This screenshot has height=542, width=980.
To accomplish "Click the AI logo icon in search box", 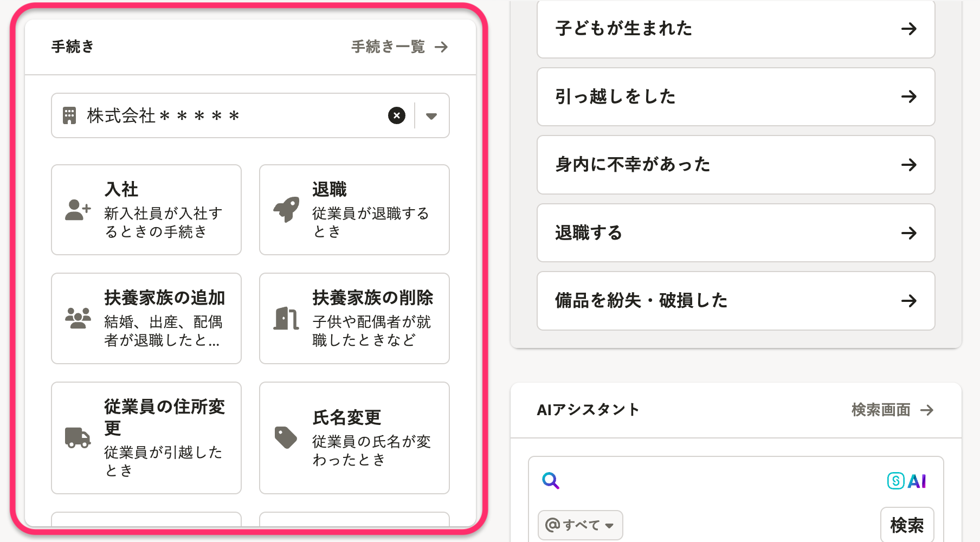I will (906, 481).
